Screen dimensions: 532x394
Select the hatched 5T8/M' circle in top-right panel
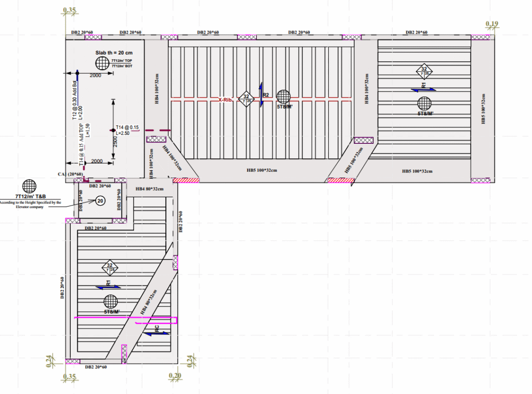[424, 102]
